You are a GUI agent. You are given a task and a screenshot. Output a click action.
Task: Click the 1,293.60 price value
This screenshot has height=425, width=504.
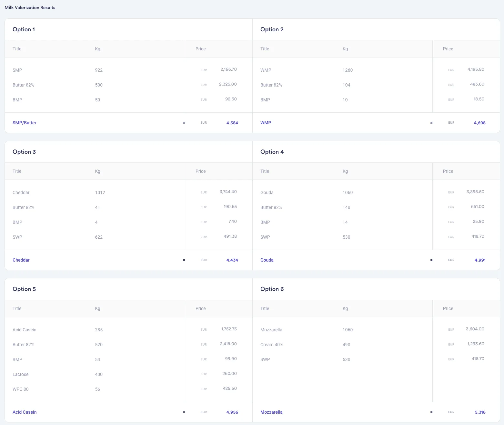coord(476,344)
